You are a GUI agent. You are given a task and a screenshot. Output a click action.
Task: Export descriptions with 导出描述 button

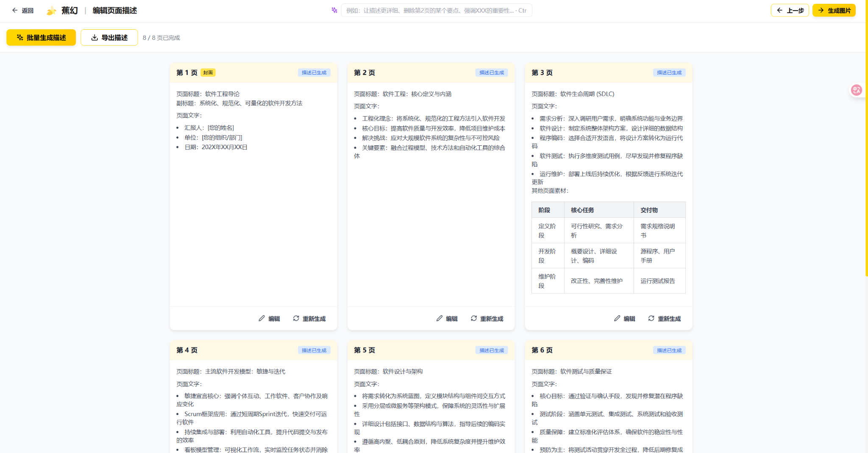[109, 38]
